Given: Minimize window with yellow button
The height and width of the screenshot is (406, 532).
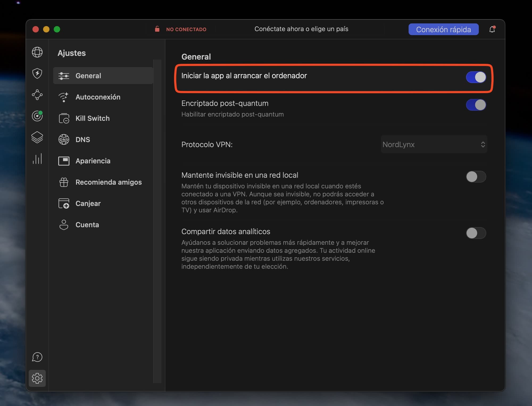Looking at the screenshot, I should point(46,29).
